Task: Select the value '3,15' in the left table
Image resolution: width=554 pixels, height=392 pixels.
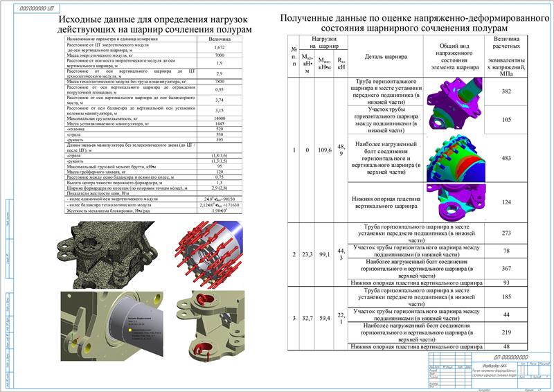Action: tap(220, 111)
